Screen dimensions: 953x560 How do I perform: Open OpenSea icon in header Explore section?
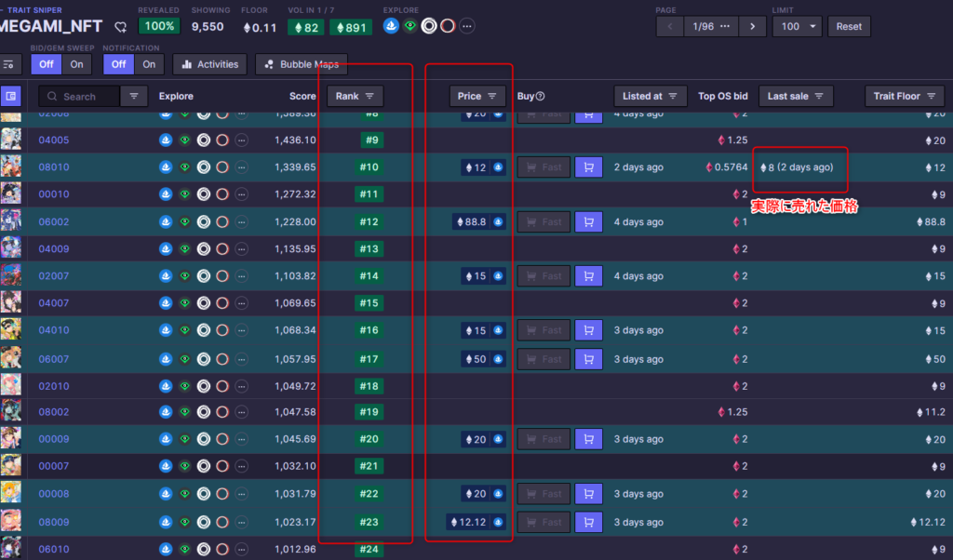tap(392, 26)
